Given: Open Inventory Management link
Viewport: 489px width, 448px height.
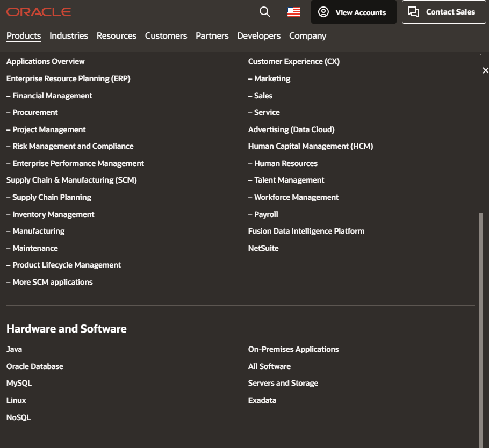Looking at the screenshot, I should point(50,214).
